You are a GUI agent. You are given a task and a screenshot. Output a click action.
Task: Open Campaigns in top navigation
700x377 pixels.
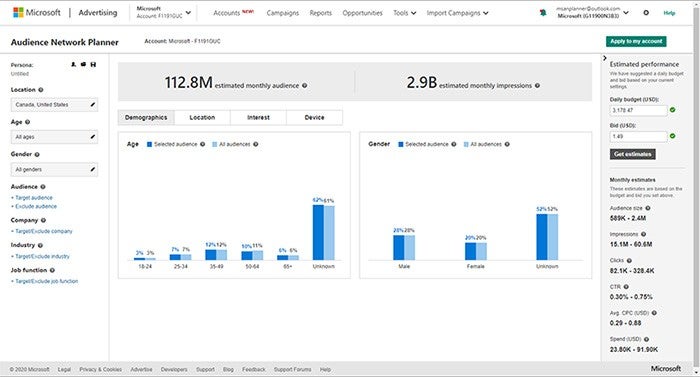pyautogui.click(x=283, y=13)
